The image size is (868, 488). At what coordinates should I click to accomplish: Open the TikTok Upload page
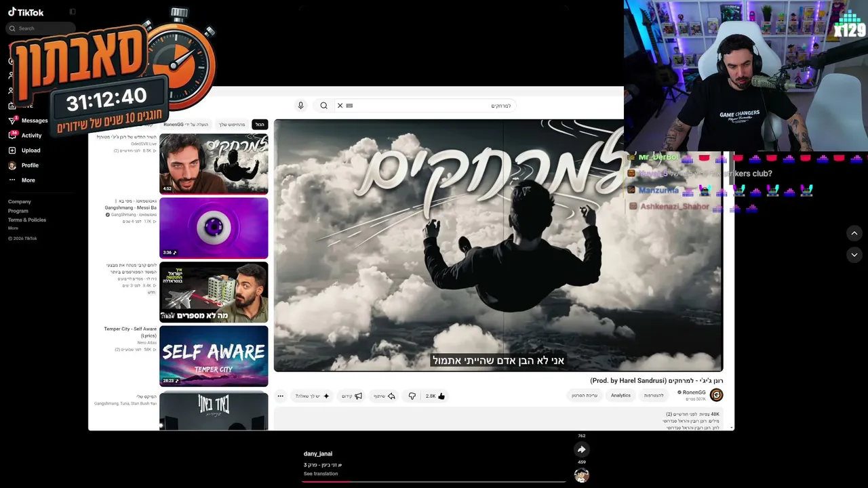31,150
